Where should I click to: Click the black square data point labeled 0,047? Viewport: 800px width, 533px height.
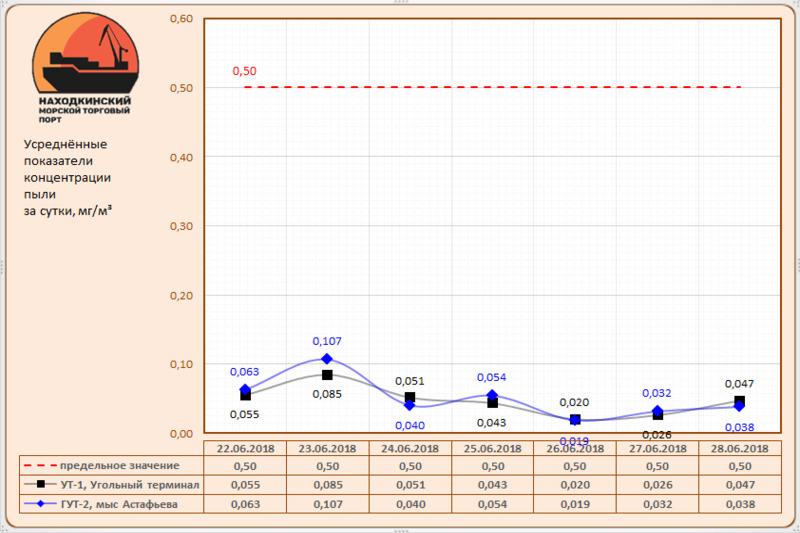pyautogui.click(x=740, y=401)
